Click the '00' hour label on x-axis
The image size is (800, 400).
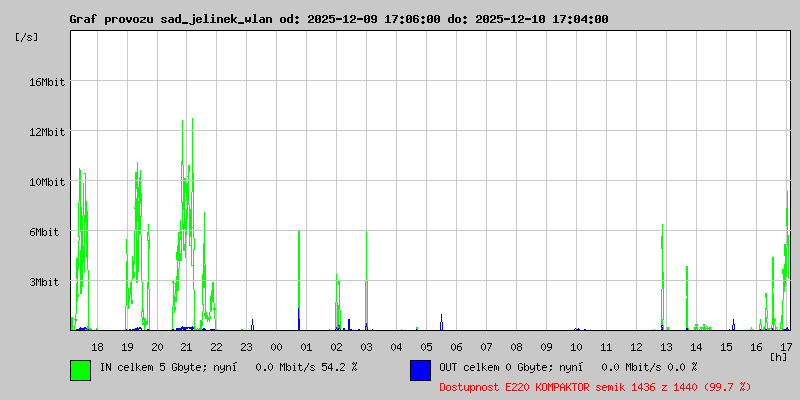click(277, 347)
